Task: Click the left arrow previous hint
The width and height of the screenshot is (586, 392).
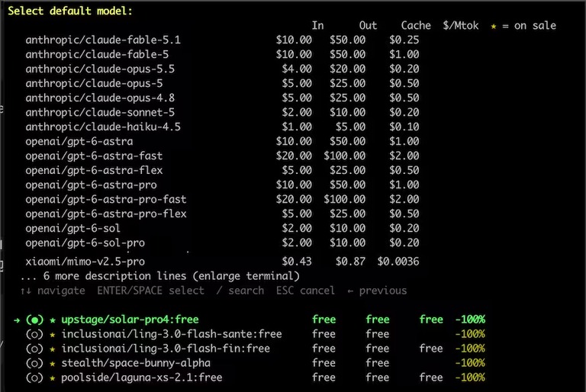Action: pyautogui.click(x=377, y=291)
